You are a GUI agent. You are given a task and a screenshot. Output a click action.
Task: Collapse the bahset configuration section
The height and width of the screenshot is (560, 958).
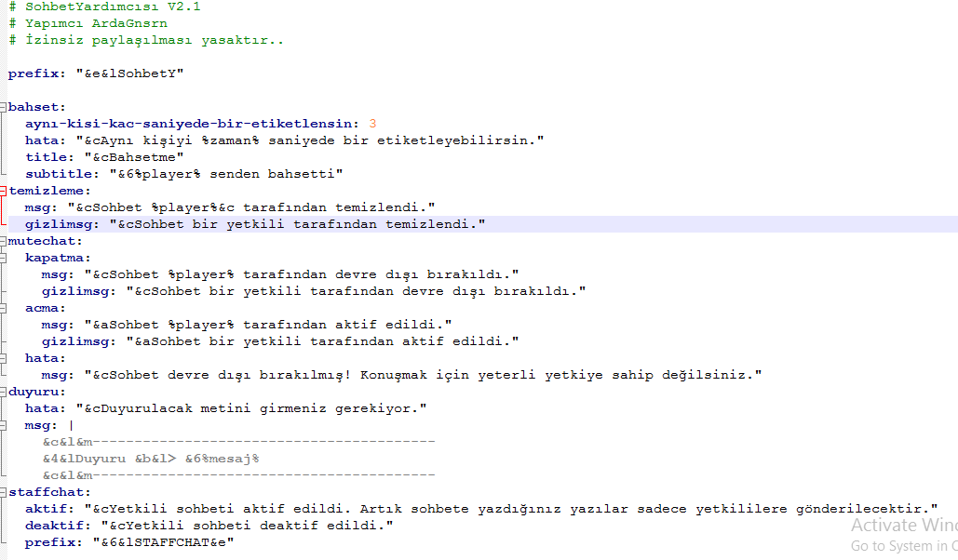click(x=4, y=106)
